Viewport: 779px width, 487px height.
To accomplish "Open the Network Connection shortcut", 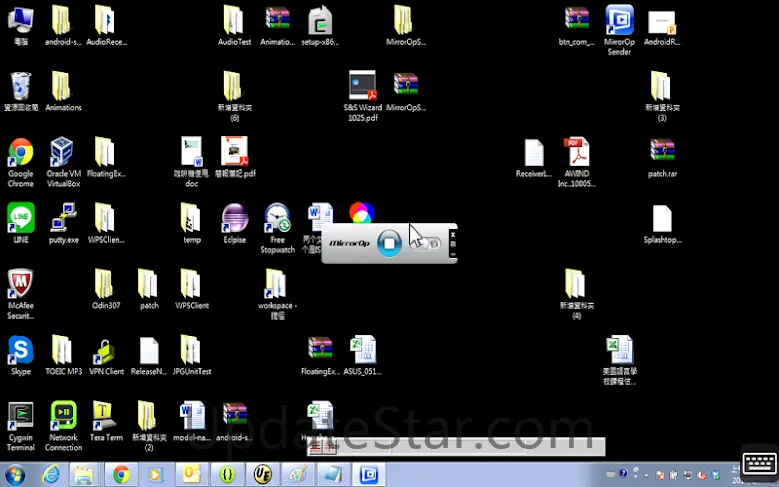I will tap(63, 426).
